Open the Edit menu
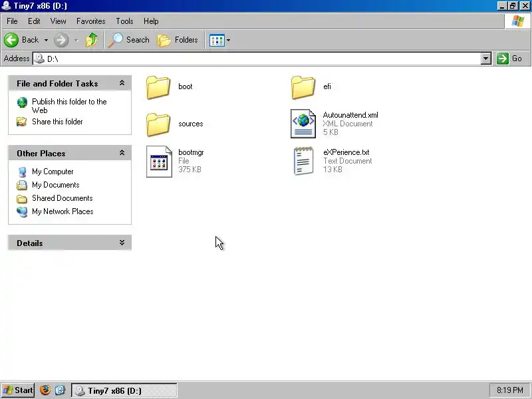The width and height of the screenshot is (532, 399). [x=34, y=21]
